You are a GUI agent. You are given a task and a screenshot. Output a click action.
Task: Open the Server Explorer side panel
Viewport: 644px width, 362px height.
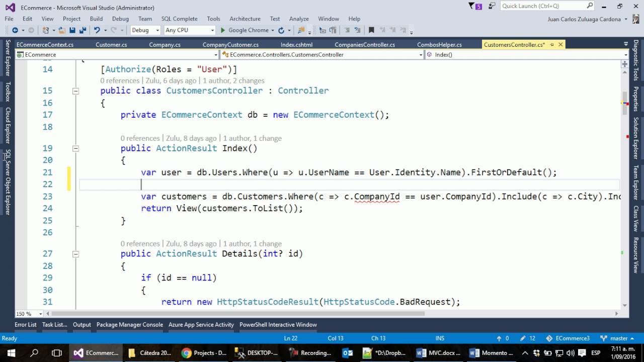click(x=8, y=58)
